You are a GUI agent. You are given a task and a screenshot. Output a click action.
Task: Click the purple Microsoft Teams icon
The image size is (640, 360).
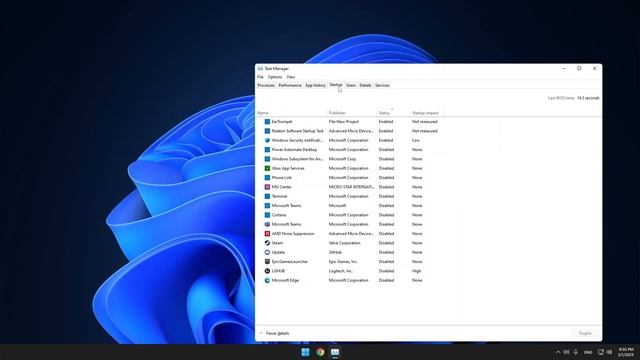point(267,224)
